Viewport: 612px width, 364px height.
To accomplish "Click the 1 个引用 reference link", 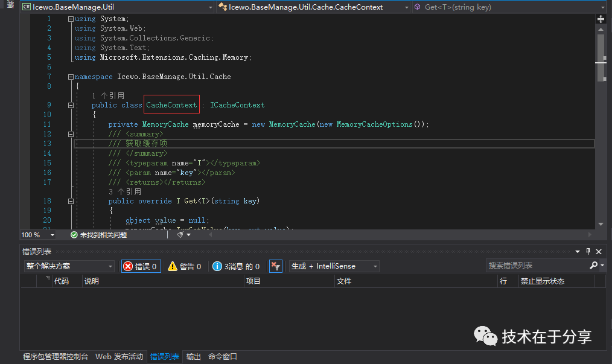I will point(108,96).
